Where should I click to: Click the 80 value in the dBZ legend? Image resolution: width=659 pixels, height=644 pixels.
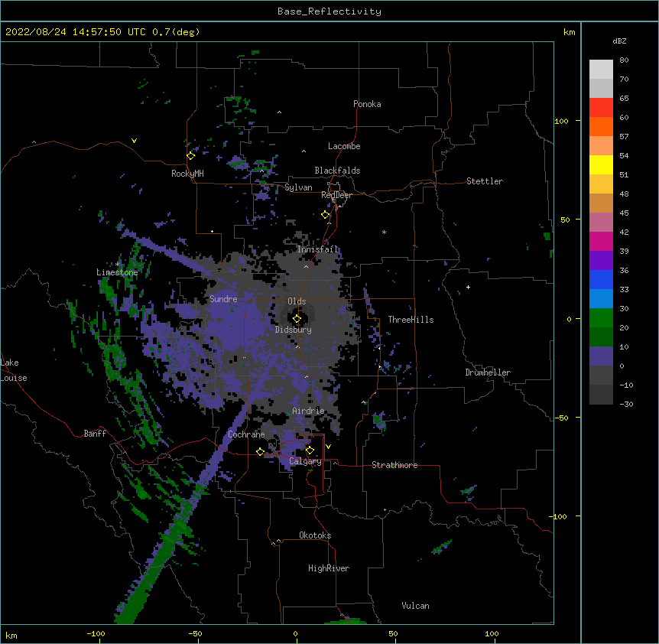624,60
